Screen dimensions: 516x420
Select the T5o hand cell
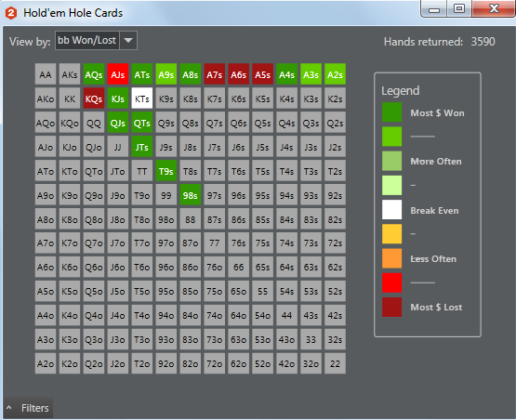142,291
